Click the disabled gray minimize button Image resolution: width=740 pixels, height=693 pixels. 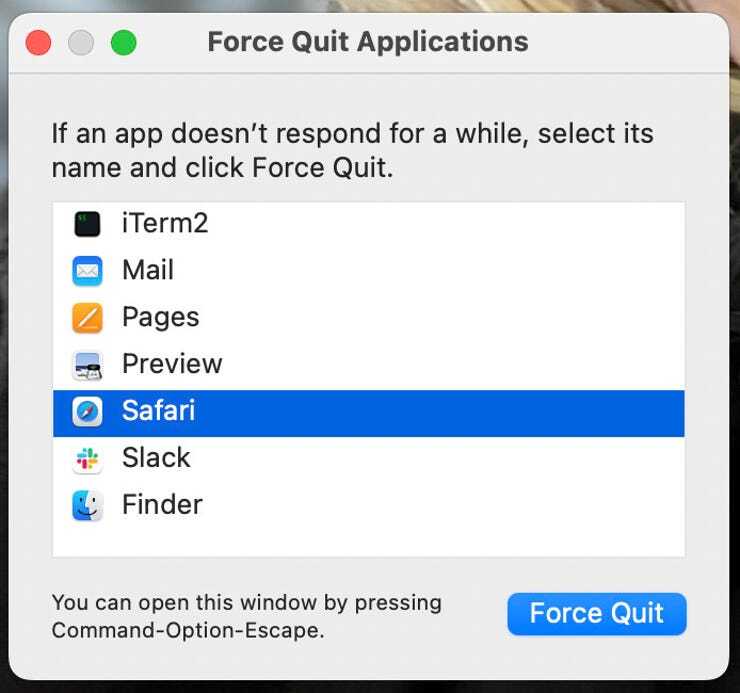click(x=81, y=43)
